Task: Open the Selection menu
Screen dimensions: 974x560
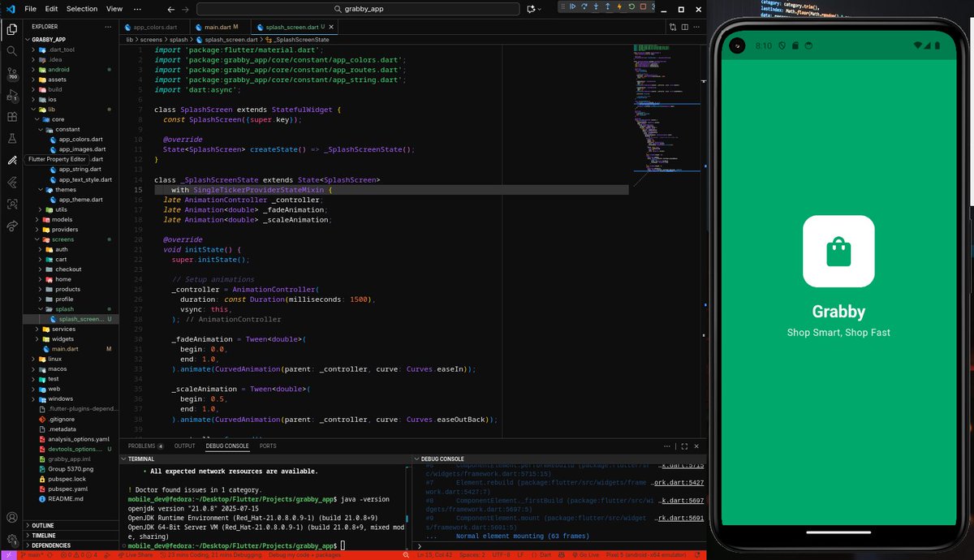Action: coord(82,9)
